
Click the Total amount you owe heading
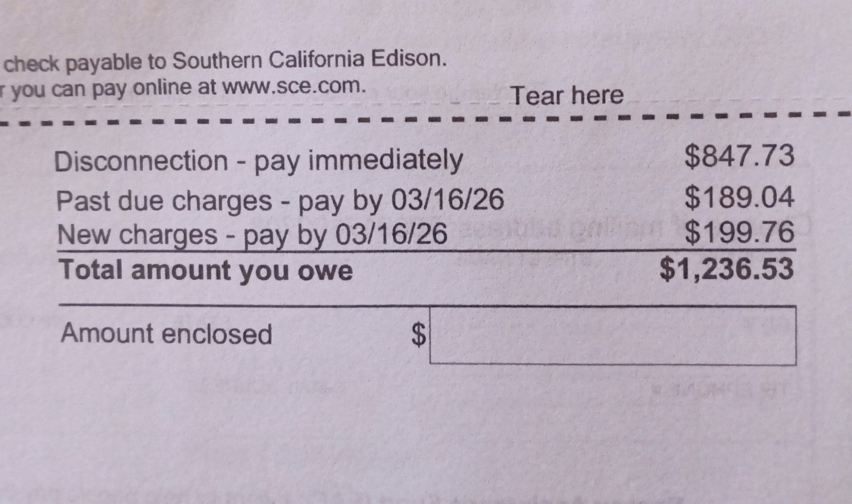(x=206, y=270)
